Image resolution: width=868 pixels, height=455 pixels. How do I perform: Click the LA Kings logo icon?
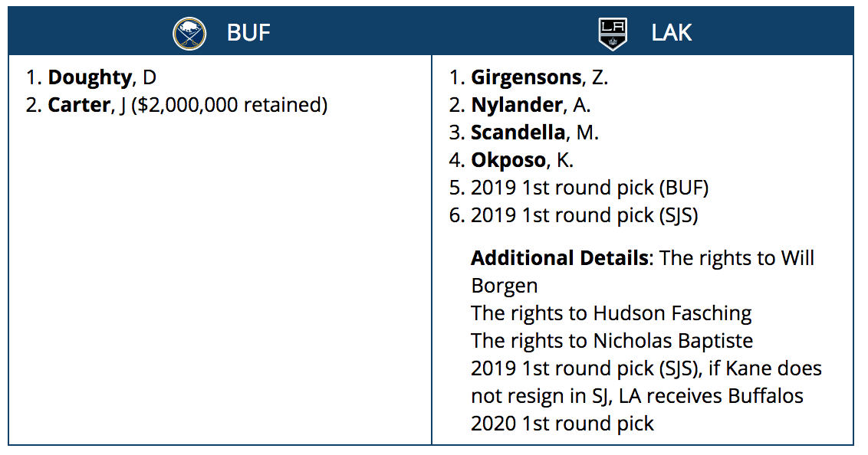click(612, 34)
